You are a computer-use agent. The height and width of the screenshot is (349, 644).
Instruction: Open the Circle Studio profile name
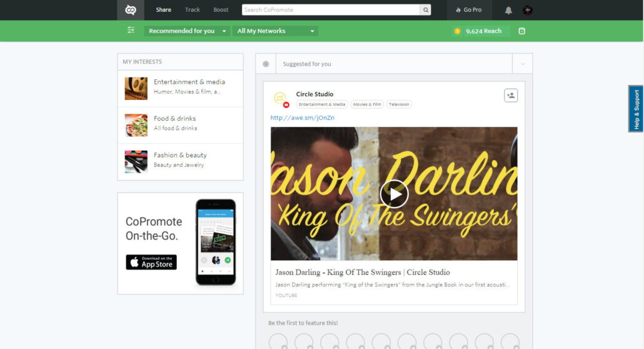[x=314, y=94]
